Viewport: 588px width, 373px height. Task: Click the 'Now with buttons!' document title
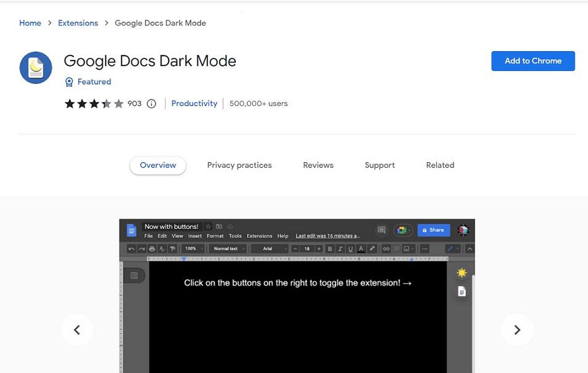coord(172,226)
